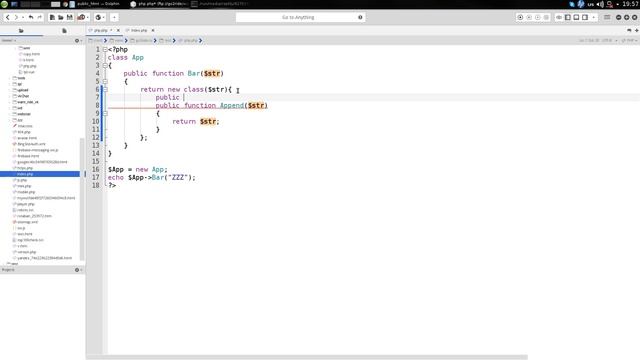Click the pause macro recording icon
The height and width of the screenshot is (360, 640).
click(529, 17)
